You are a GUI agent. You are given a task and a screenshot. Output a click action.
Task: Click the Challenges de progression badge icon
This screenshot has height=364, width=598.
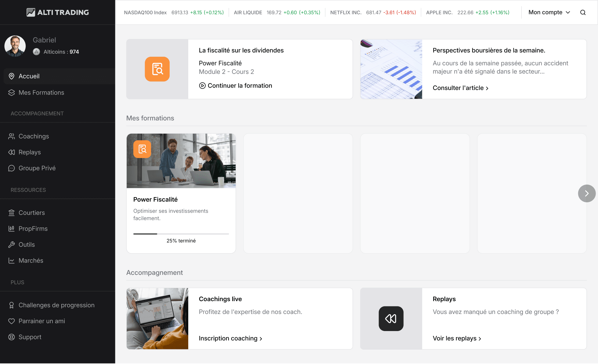pyautogui.click(x=12, y=305)
